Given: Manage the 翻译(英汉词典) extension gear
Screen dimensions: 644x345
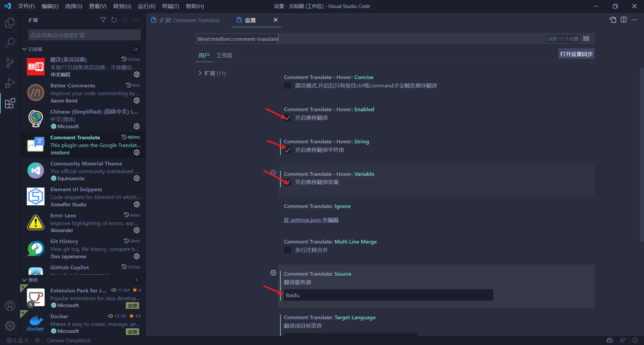Looking at the screenshot, I should tap(137, 74).
